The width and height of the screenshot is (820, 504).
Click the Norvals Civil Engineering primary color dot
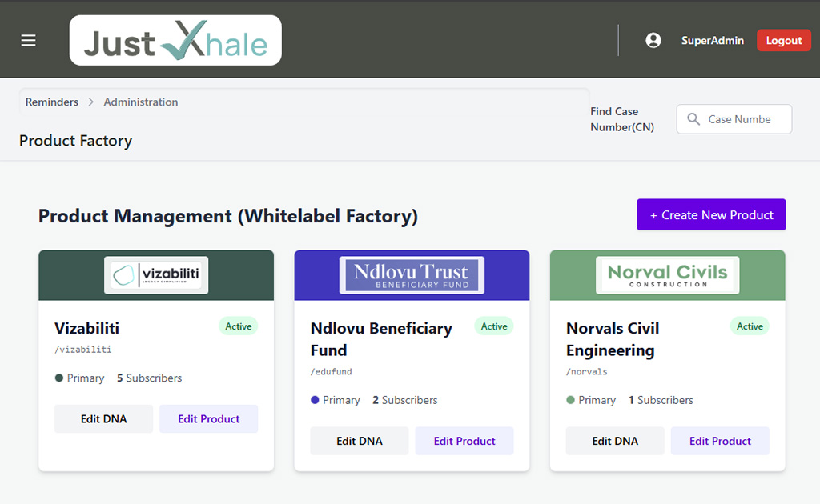pos(570,400)
